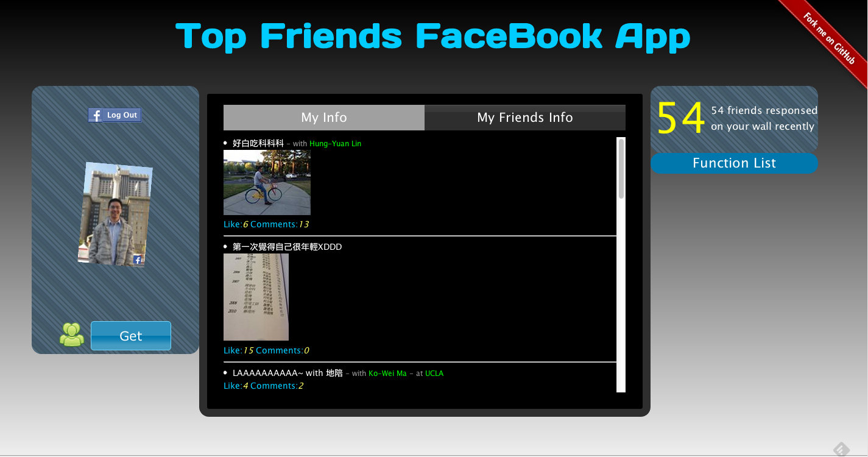
Task: Open the profile photo thumbnail
Action: tap(115, 214)
